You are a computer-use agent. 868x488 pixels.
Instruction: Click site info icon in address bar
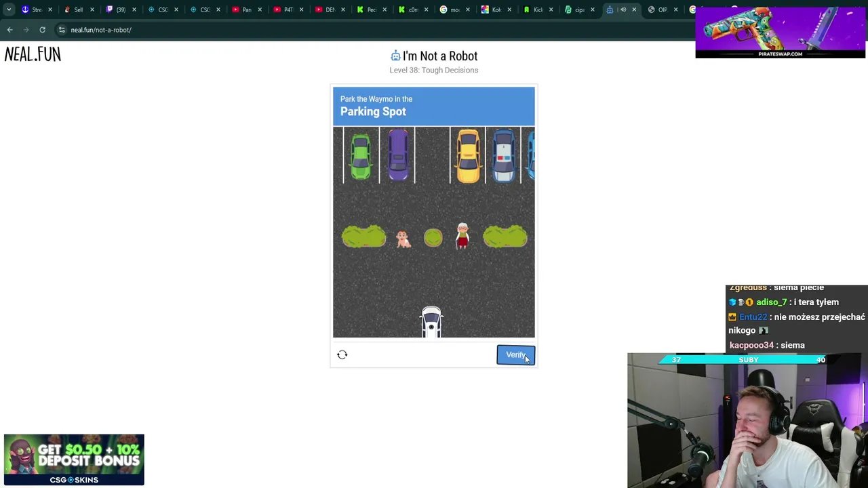62,30
